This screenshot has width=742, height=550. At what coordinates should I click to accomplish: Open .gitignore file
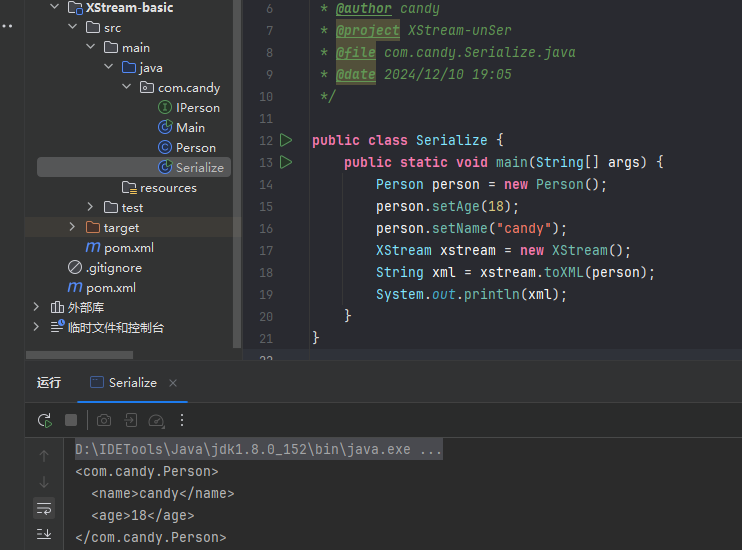114,268
